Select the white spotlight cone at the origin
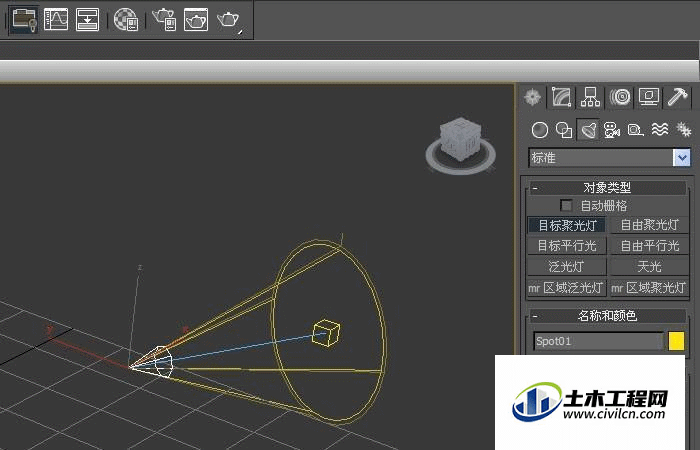The height and width of the screenshot is (450, 700). [x=161, y=362]
